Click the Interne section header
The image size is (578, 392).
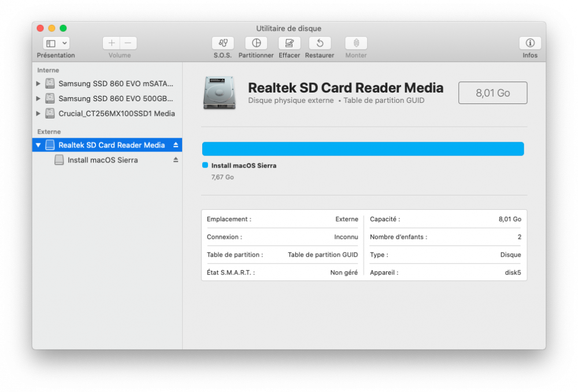[48, 70]
